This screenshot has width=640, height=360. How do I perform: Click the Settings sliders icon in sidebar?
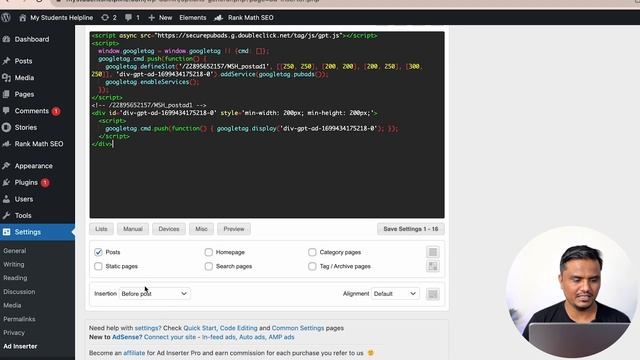pos(6,232)
